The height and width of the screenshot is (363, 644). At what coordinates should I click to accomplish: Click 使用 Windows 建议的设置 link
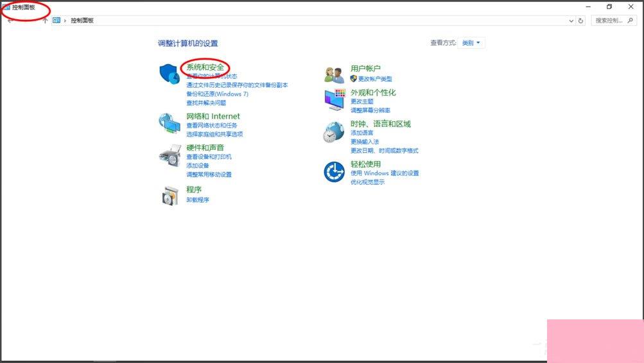click(385, 173)
